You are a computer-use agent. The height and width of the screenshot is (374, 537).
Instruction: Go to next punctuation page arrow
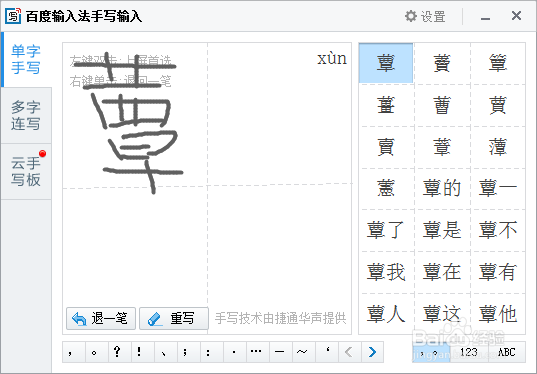pyautogui.click(x=372, y=352)
